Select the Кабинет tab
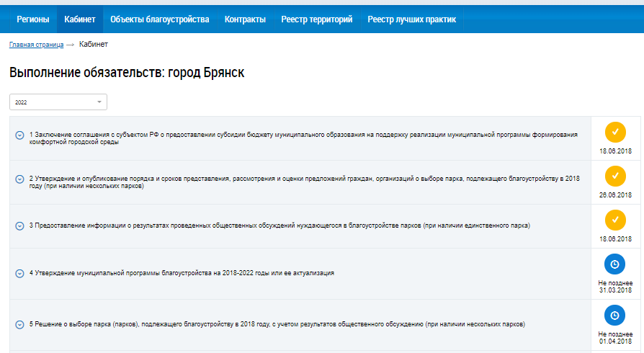The height and width of the screenshot is (353, 644). [79, 19]
